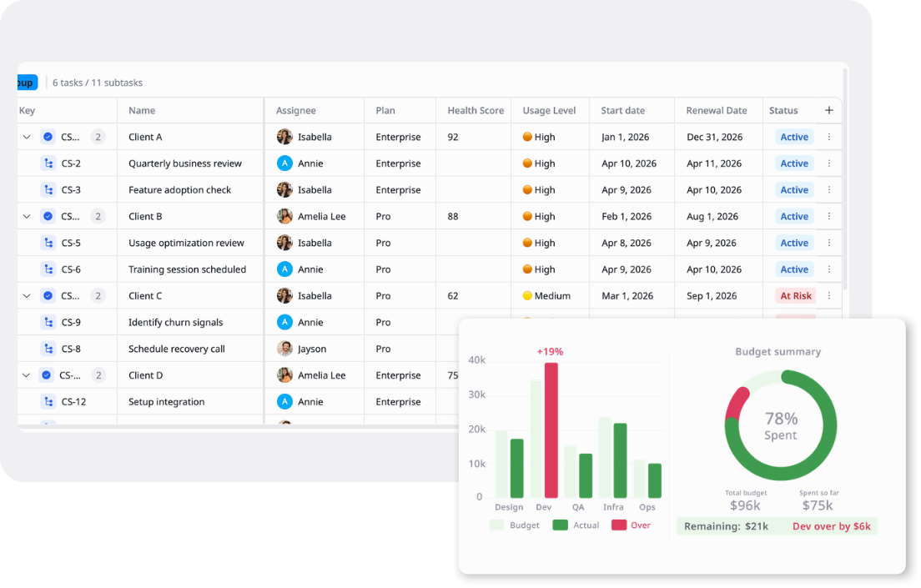The image size is (921, 588).
Task: Click Isabella's avatar in Client A row
Action: [284, 137]
